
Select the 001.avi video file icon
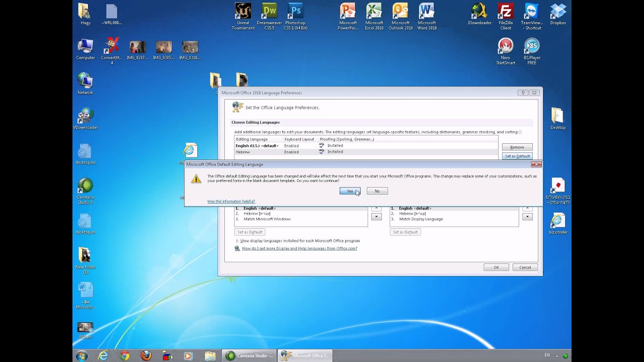(86, 330)
